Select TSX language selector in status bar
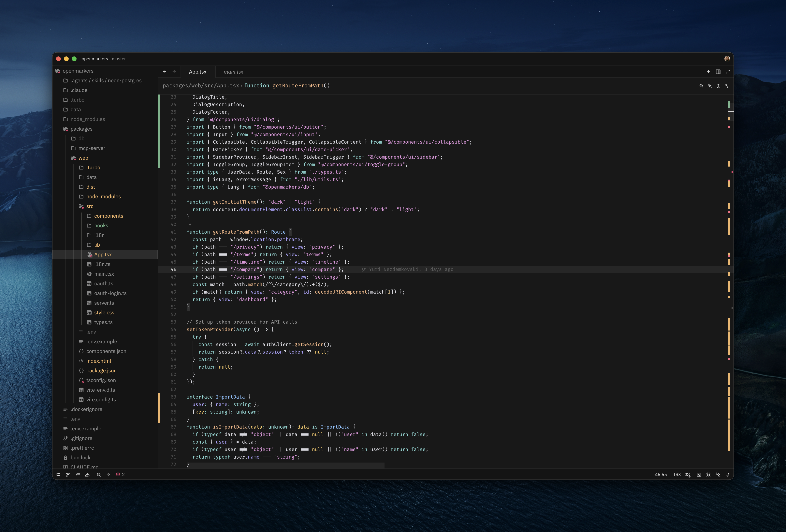 click(677, 475)
